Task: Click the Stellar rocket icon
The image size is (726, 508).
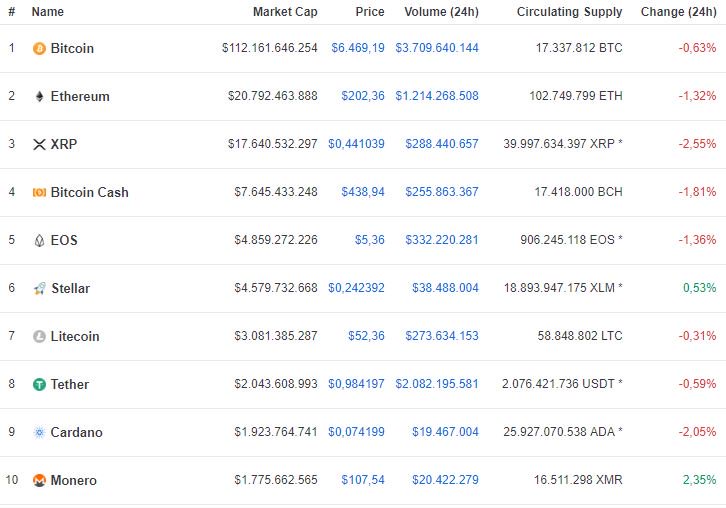Action: click(x=39, y=288)
